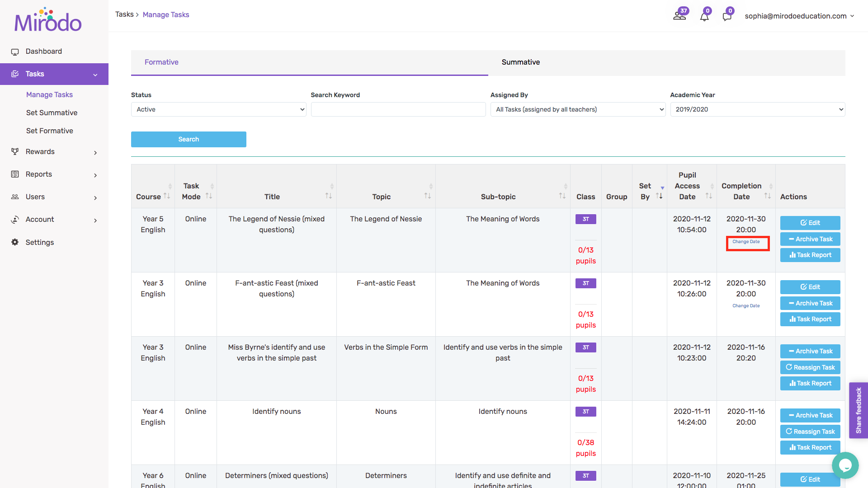Expand the Account sidebar menu
The width and height of the screenshot is (868, 488).
click(x=95, y=220)
